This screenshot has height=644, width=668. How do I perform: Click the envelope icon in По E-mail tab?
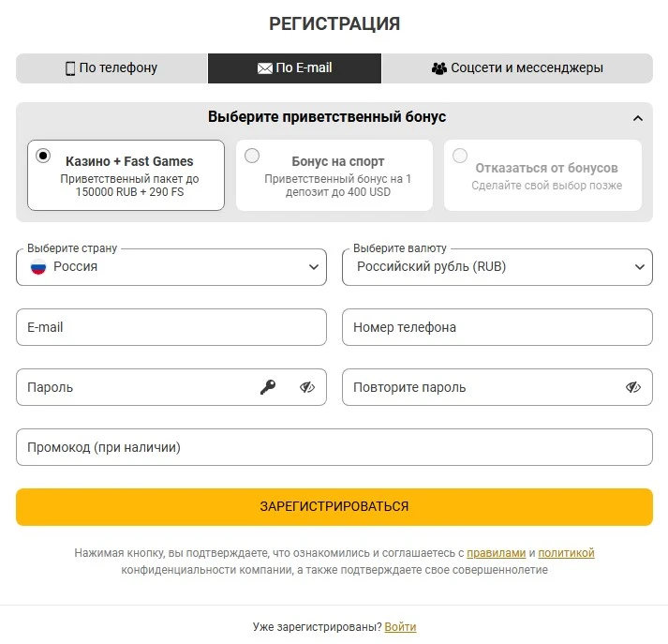click(264, 68)
